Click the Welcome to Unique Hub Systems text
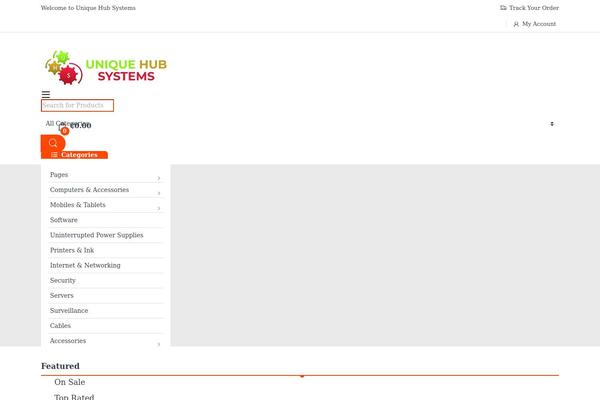The width and height of the screenshot is (600, 400). 88,8
